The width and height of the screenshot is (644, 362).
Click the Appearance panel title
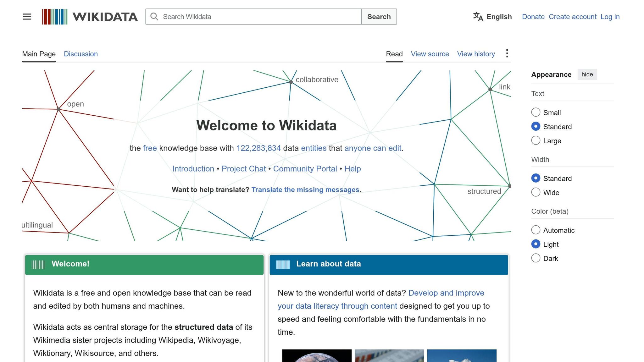551,74
